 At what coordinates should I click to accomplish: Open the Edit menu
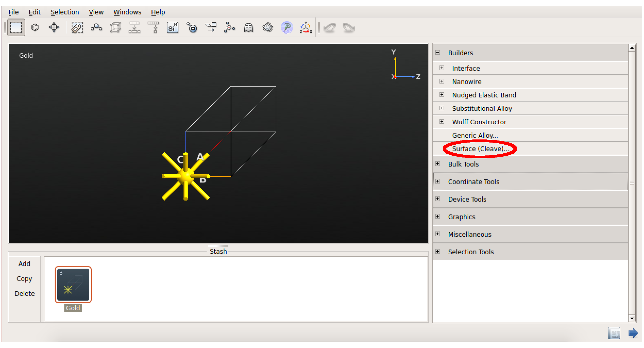click(35, 12)
